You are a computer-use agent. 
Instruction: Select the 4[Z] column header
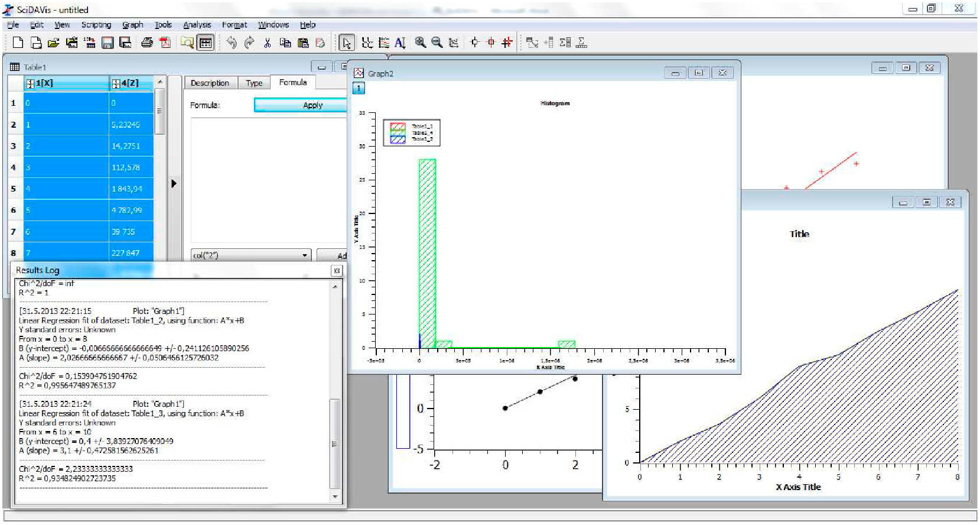coord(131,83)
